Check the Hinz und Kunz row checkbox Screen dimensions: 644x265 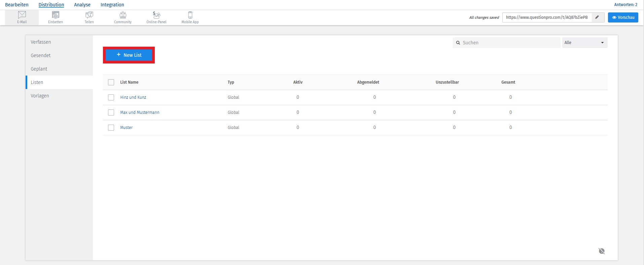[x=111, y=97]
